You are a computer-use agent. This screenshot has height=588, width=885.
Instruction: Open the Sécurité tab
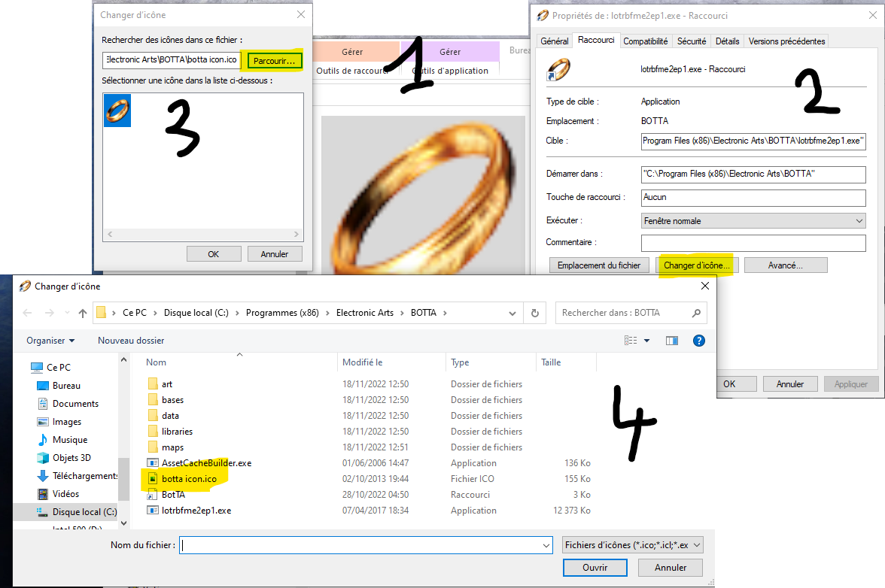click(x=692, y=41)
